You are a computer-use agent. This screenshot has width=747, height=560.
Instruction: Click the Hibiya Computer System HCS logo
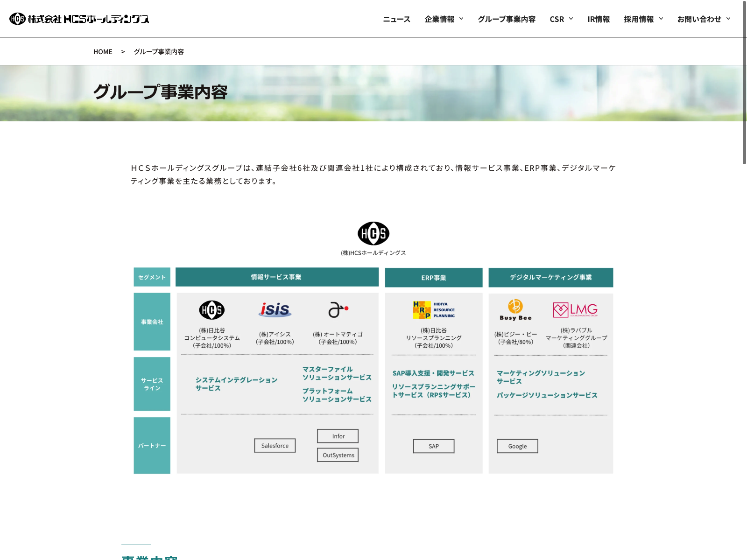click(x=212, y=310)
